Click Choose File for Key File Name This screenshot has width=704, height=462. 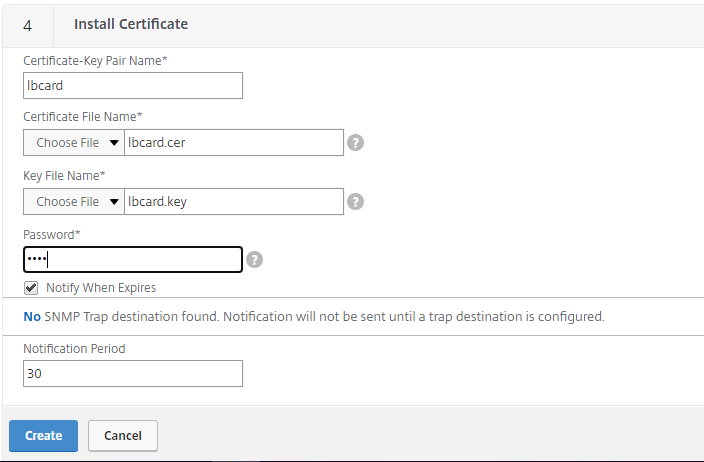click(x=67, y=202)
